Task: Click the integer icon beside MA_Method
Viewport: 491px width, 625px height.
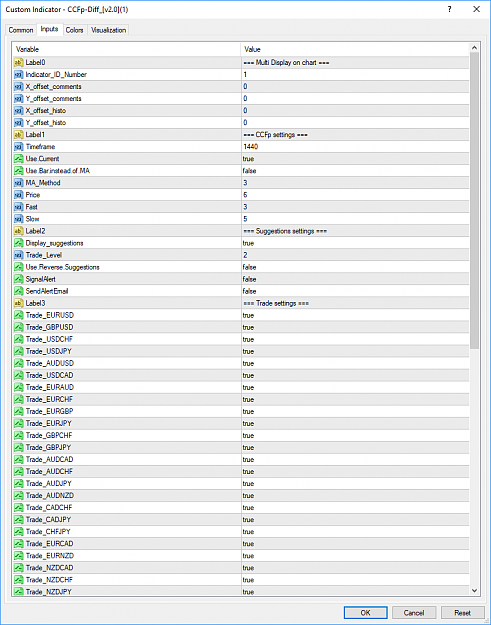Action: tap(19, 183)
